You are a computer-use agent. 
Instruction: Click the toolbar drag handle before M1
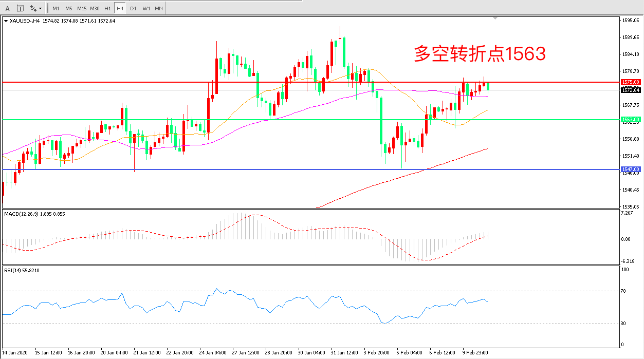(48, 8)
